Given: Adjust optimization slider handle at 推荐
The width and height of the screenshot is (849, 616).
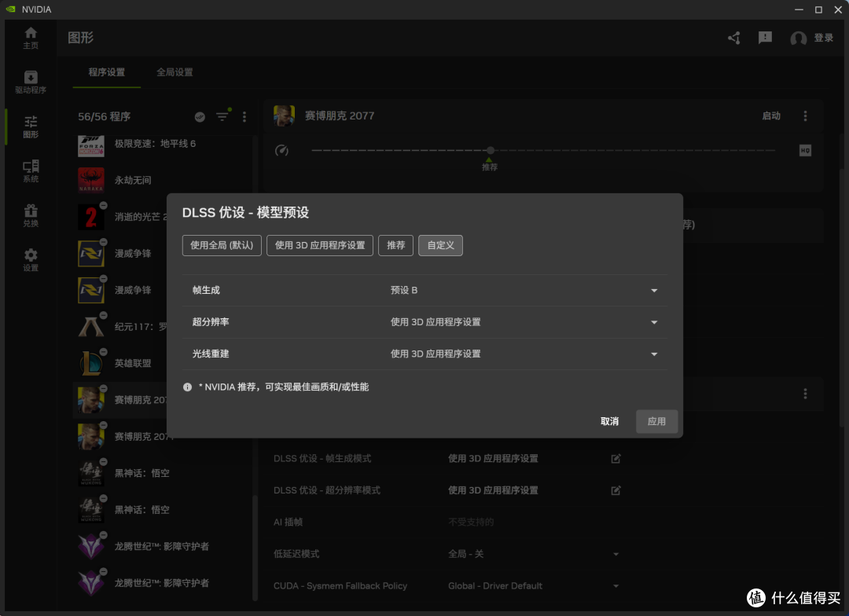Looking at the screenshot, I should pos(490,151).
